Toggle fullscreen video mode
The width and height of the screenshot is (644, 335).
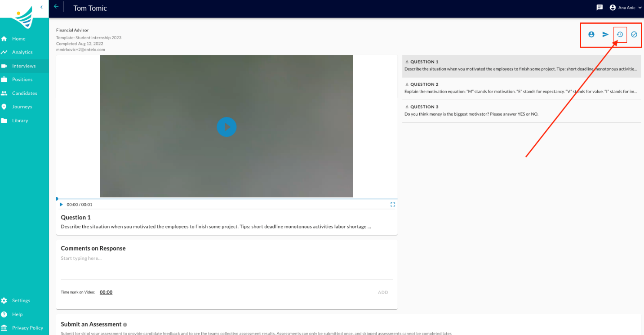click(393, 205)
